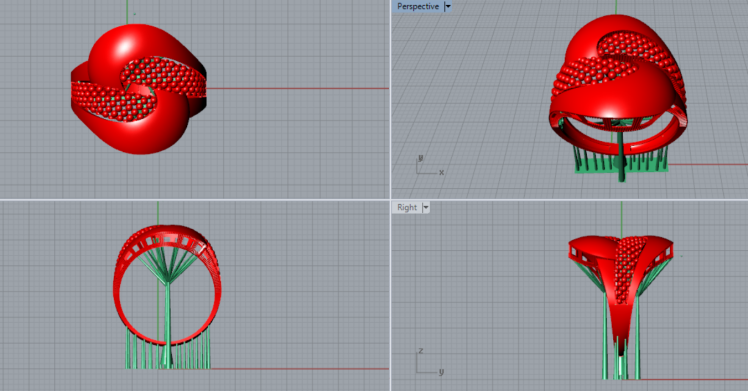Select the pavé bead cluster in top-down ring view
The image size is (748, 391).
[x=138, y=88]
